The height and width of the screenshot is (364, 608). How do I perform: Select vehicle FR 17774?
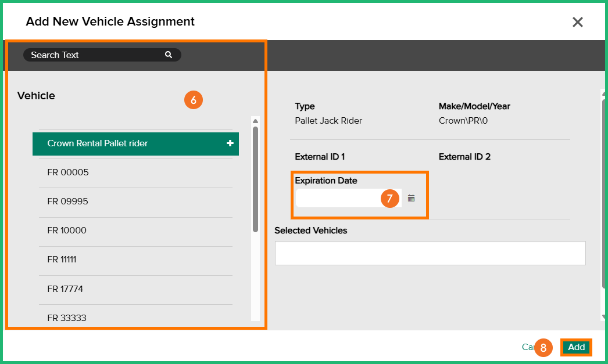tap(135, 289)
